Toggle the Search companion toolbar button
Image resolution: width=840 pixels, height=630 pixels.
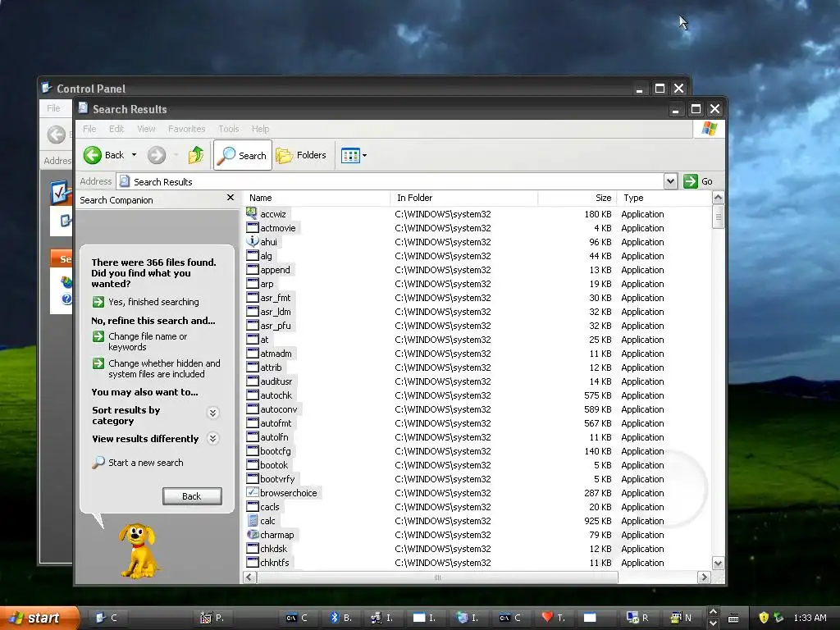click(x=243, y=155)
